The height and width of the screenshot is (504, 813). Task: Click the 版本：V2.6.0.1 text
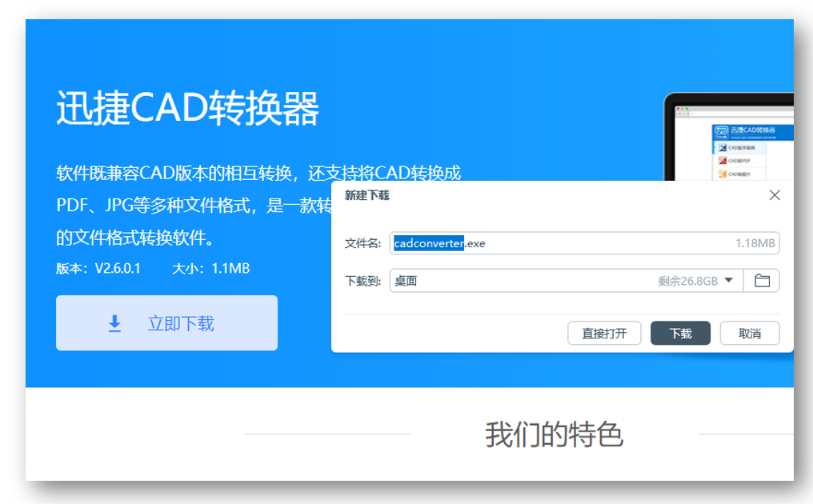pos(98,268)
